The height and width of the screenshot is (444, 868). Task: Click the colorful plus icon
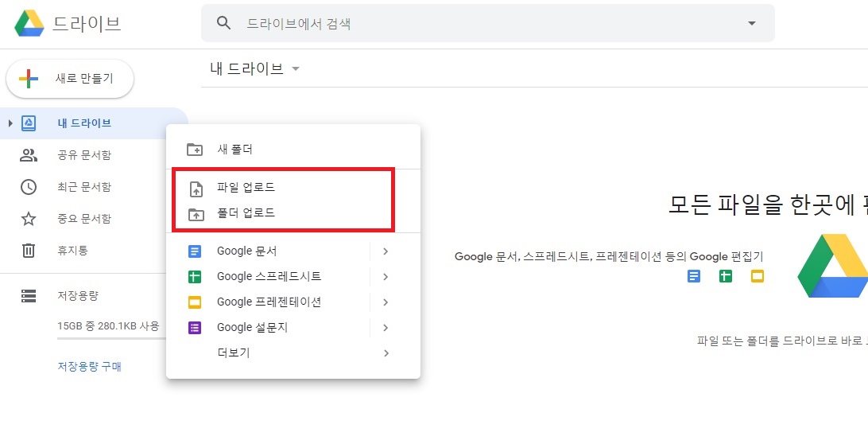[29, 79]
